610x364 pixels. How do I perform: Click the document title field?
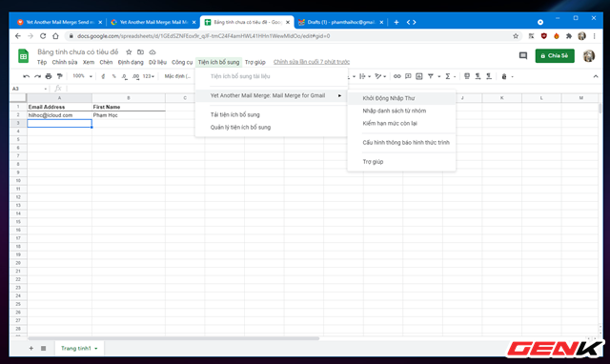click(78, 51)
